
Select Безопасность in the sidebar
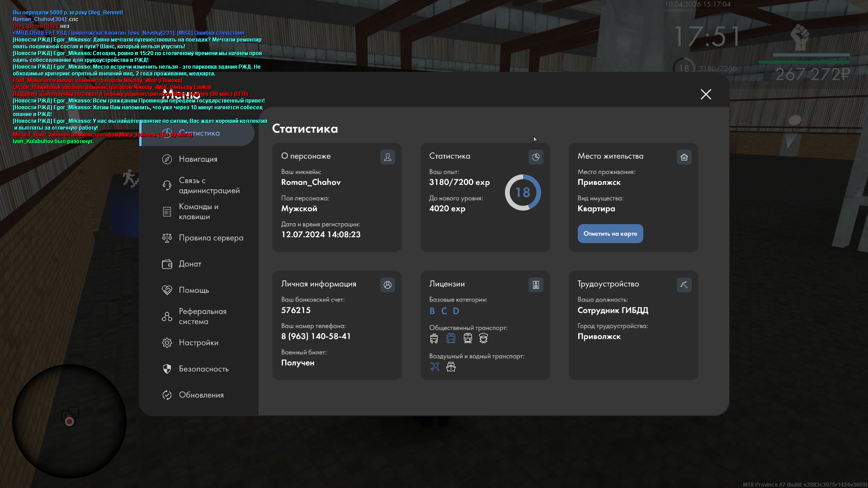(x=203, y=369)
